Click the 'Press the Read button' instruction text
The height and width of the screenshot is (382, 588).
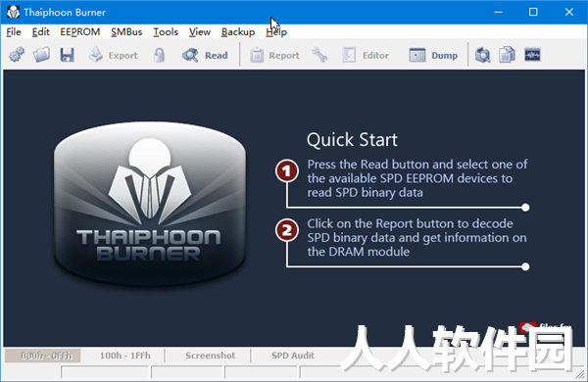point(417,178)
